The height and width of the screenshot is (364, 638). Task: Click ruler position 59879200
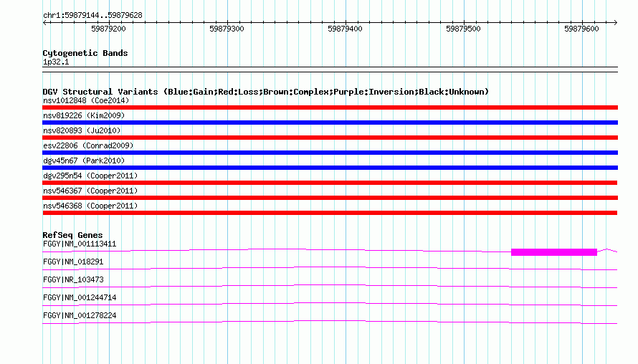click(x=109, y=29)
